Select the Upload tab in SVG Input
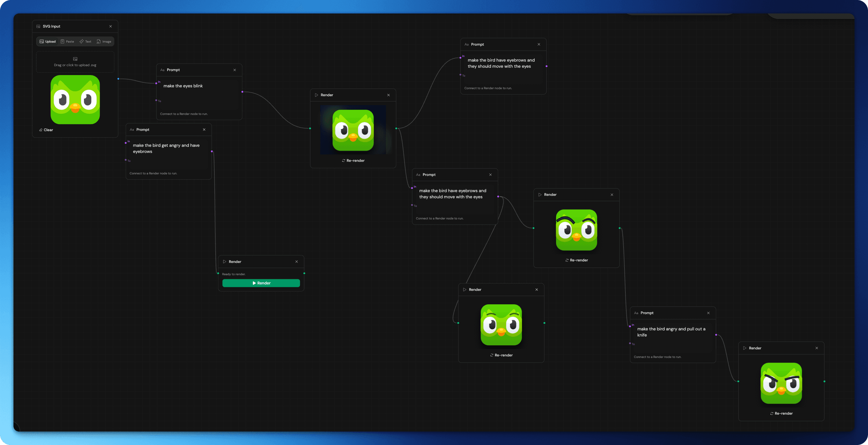The image size is (868, 445). [48, 41]
